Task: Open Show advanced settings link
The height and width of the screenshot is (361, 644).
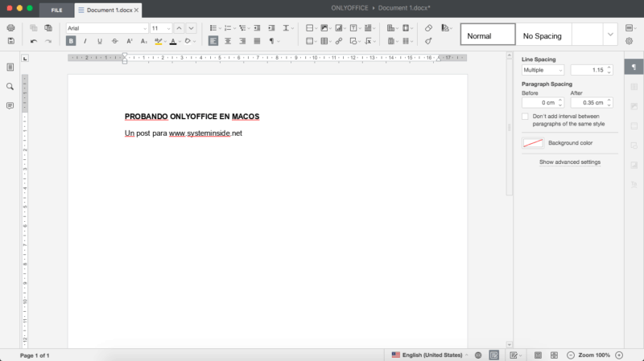Action: tap(570, 162)
